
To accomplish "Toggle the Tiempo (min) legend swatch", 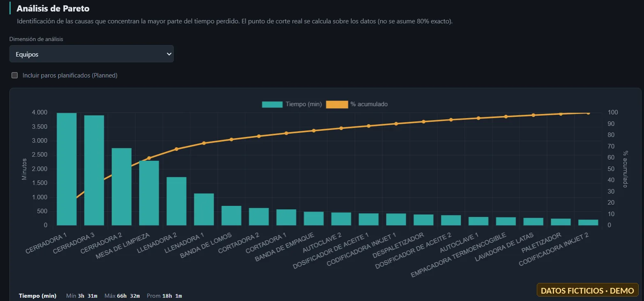I will (272, 104).
